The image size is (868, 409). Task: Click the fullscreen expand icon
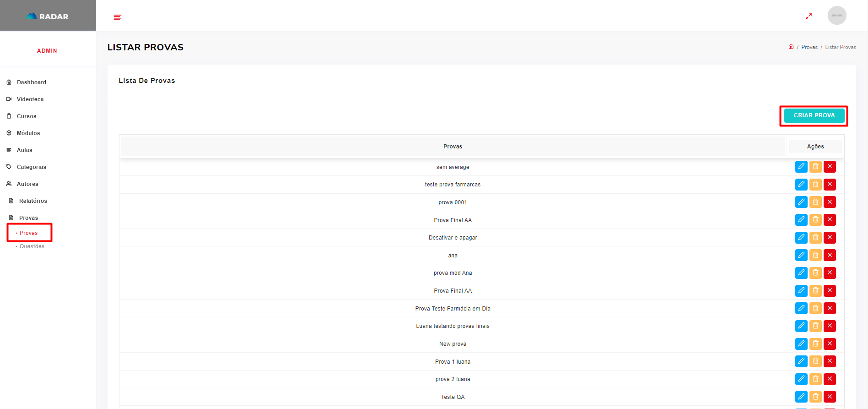pyautogui.click(x=809, y=16)
